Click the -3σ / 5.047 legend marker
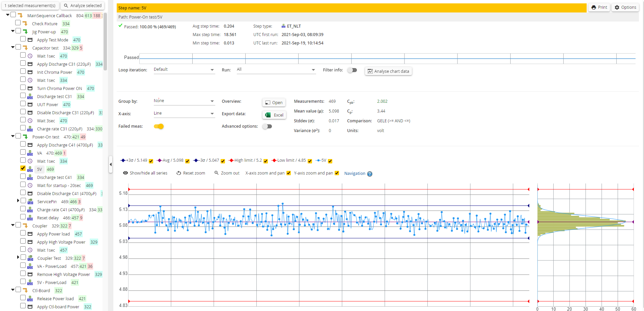The image size is (644, 311). point(196,161)
